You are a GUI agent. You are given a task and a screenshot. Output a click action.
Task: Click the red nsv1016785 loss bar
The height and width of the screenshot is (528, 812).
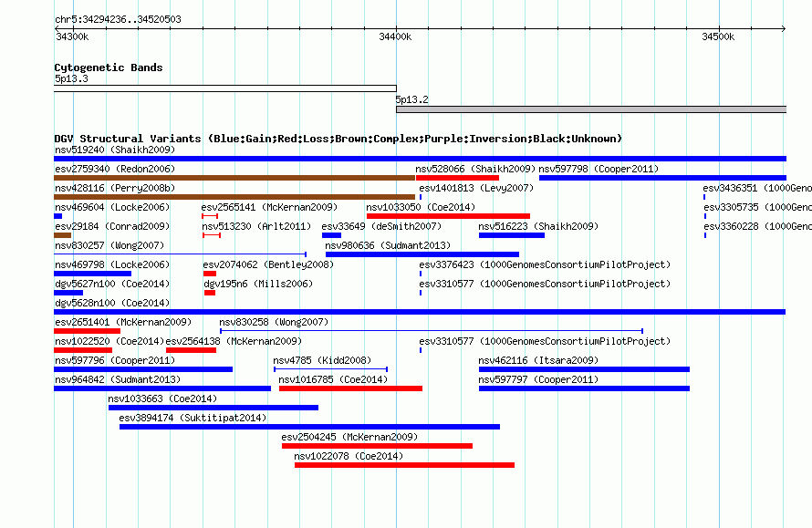coord(350,388)
